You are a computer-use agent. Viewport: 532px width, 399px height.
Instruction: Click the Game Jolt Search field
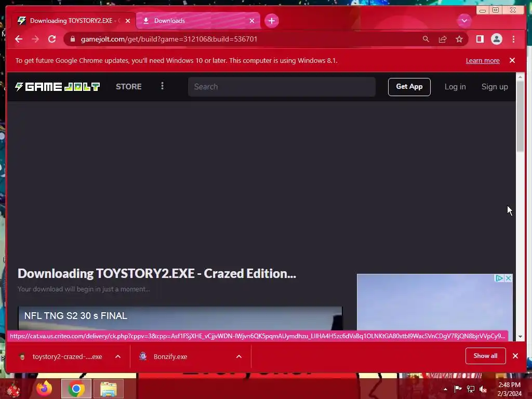pyautogui.click(x=282, y=87)
